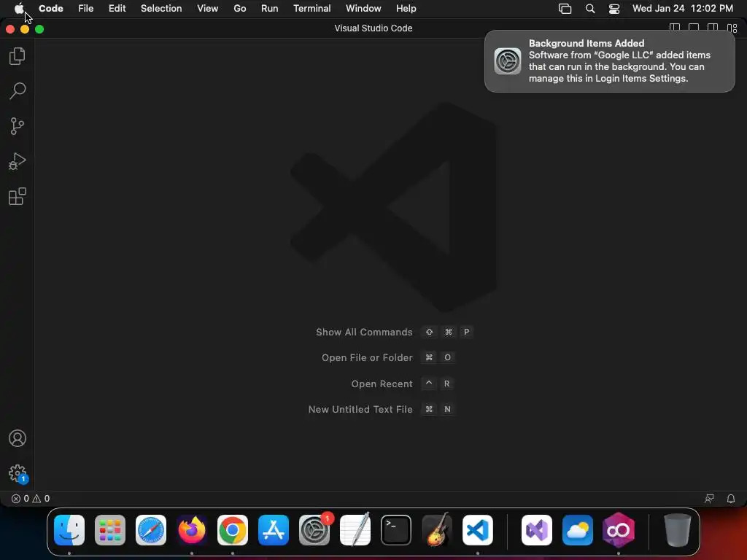
Task: Open the Code menu
Action: click(51, 9)
